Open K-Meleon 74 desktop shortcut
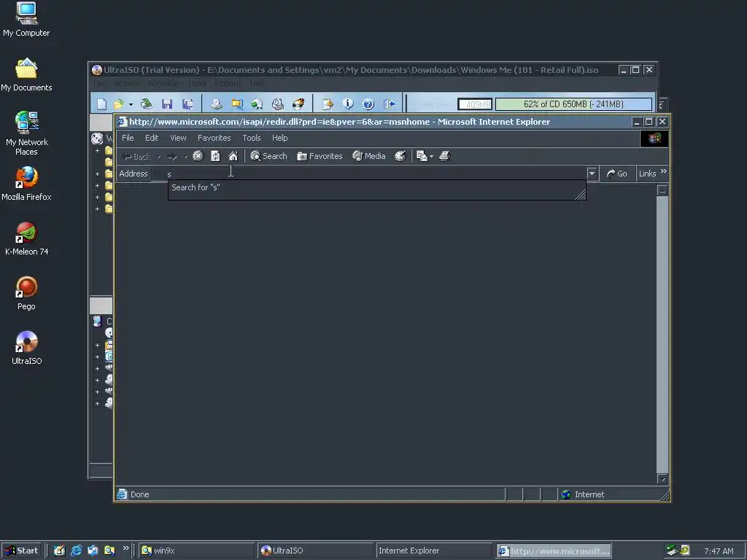Viewport: 747px width, 560px height. (26, 238)
